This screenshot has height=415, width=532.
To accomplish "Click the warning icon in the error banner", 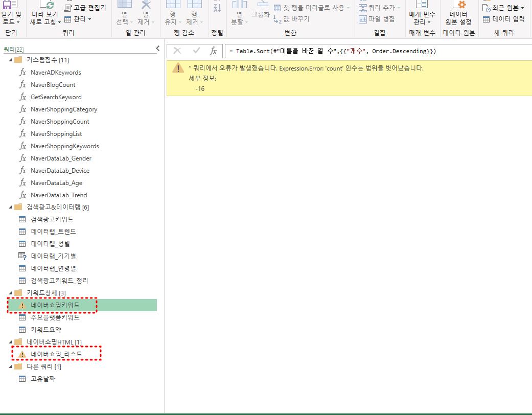I will coord(177,69).
